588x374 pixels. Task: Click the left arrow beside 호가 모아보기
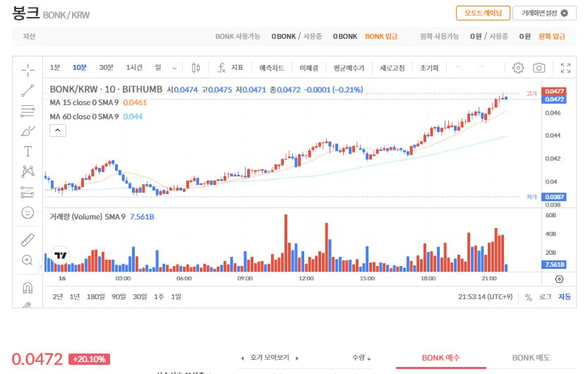click(242, 358)
